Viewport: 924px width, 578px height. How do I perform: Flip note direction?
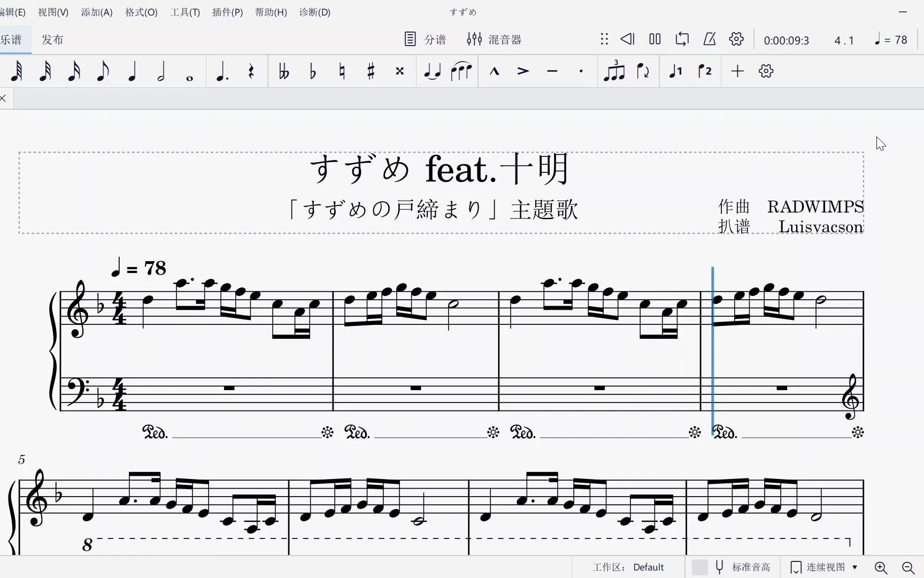[x=643, y=71]
